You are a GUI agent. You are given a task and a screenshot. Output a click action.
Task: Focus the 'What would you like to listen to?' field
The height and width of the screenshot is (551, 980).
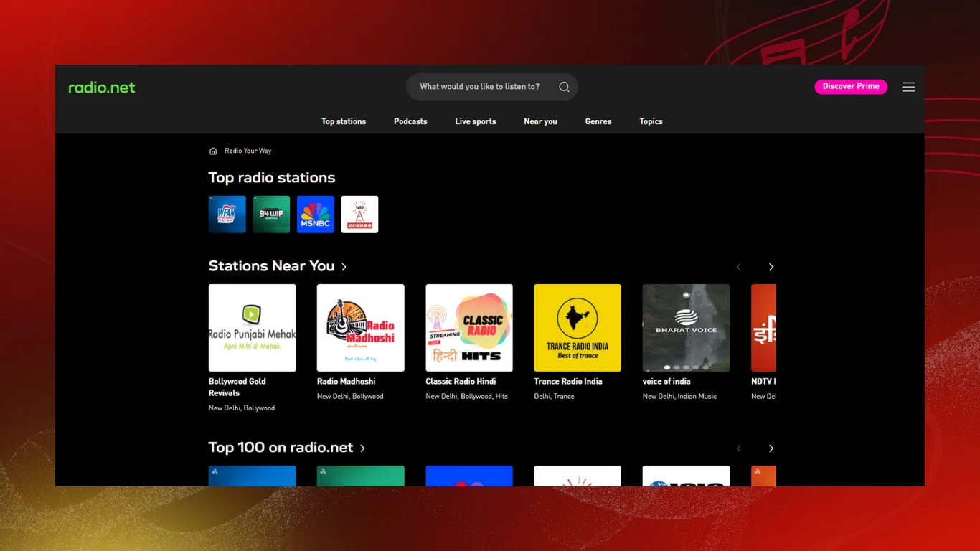(x=479, y=87)
